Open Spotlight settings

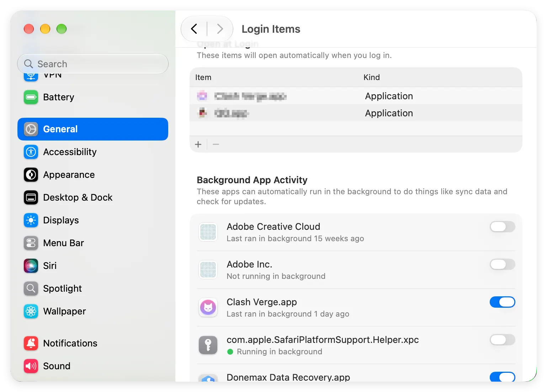click(93, 288)
